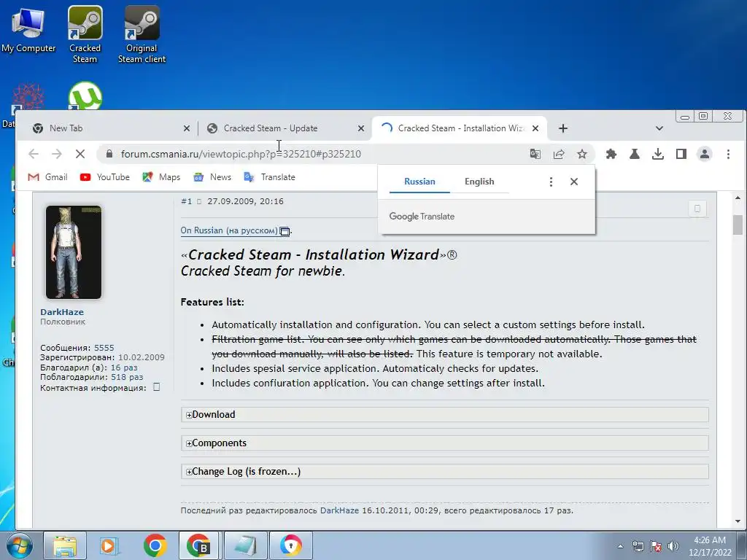Image resolution: width=747 pixels, height=560 pixels.
Task: Open the Action Center flag tray icon
Action: pyautogui.click(x=656, y=546)
